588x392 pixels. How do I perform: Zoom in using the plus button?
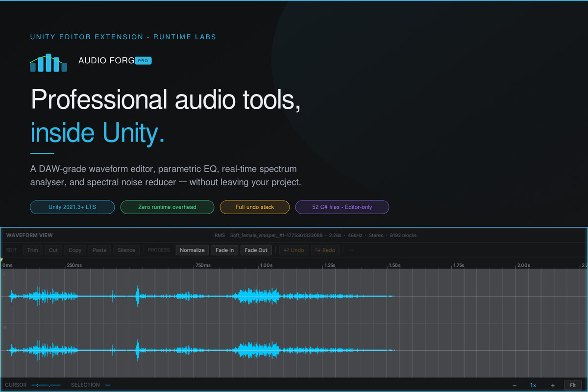click(553, 385)
